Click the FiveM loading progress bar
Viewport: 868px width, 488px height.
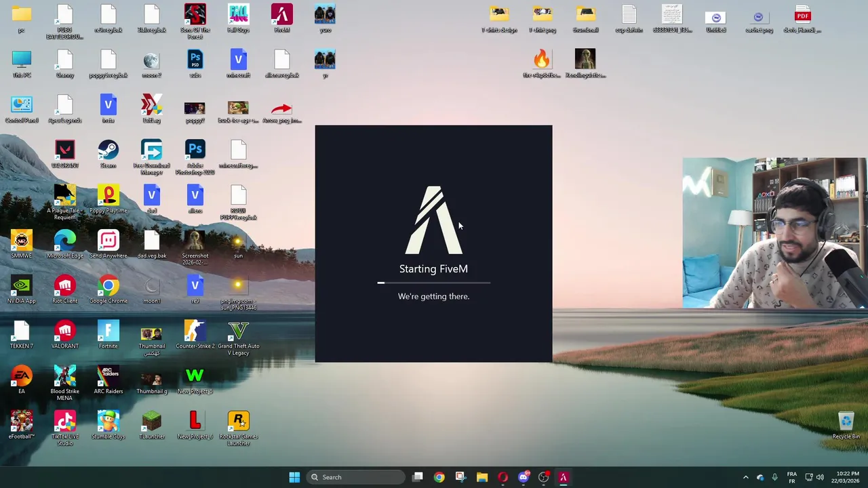[x=433, y=283]
